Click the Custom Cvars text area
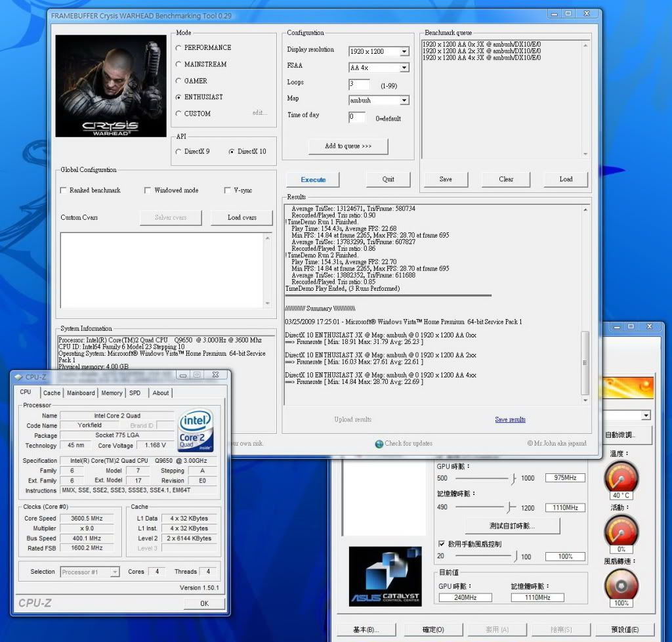The height and width of the screenshot is (642, 672). (x=166, y=270)
